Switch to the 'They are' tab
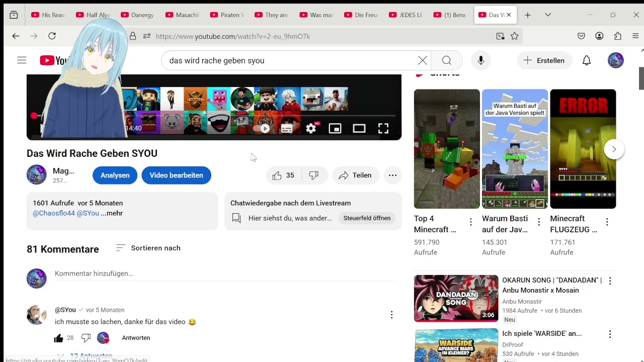 point(272,15)
